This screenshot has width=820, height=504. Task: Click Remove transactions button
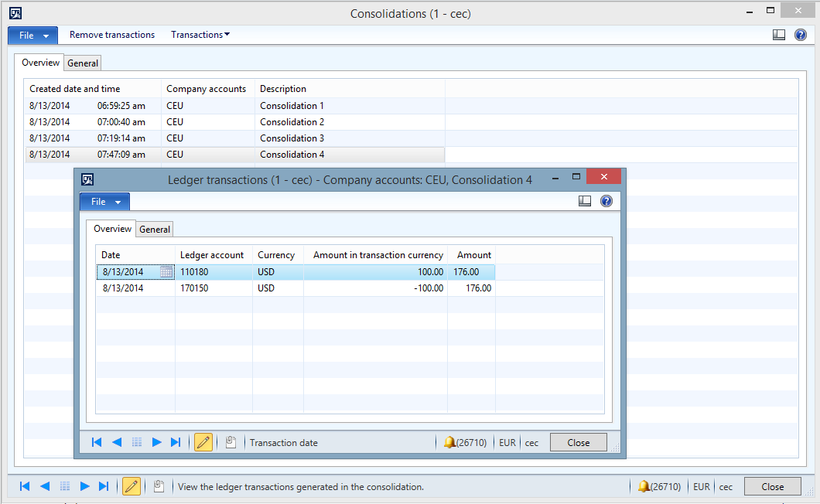tap(112, 35)
